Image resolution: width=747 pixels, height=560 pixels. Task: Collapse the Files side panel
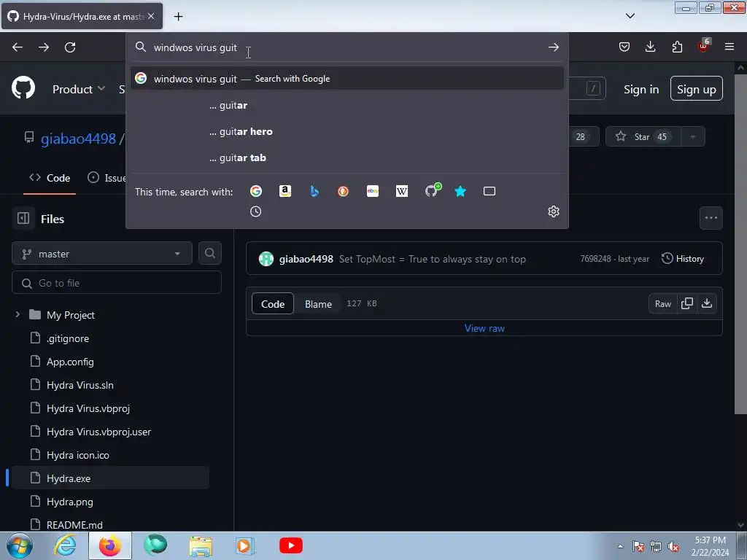pos(23,219)
